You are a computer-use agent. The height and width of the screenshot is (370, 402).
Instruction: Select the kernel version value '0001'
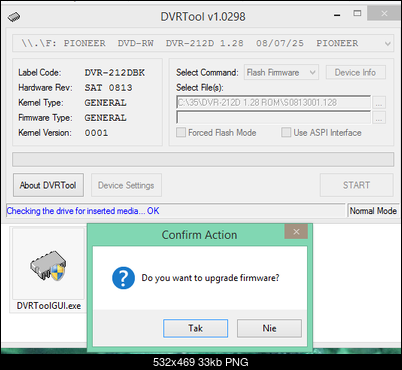click(96, 133)
